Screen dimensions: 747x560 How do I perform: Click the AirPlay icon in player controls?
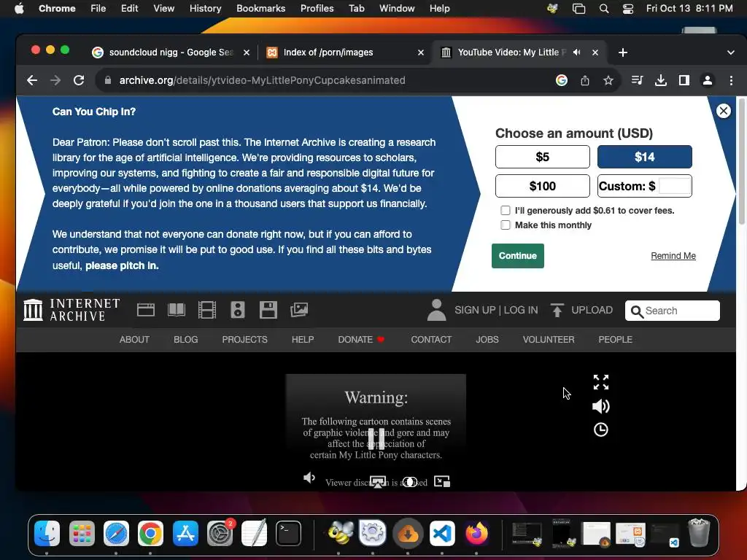tap(378, 483)
